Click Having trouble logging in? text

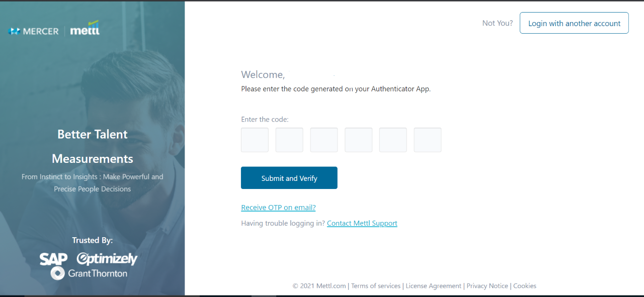283,223
